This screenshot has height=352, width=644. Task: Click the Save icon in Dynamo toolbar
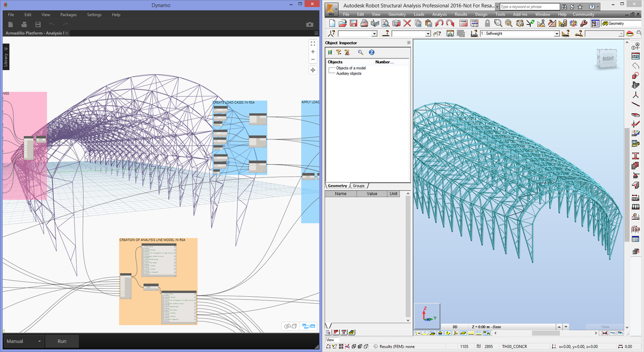38,25
